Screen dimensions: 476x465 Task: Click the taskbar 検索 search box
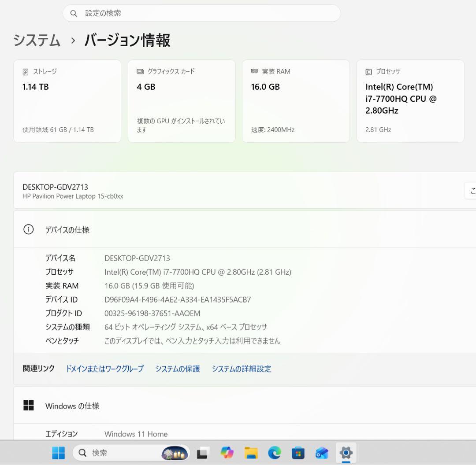pyautogui.click(x=131, y=453)
